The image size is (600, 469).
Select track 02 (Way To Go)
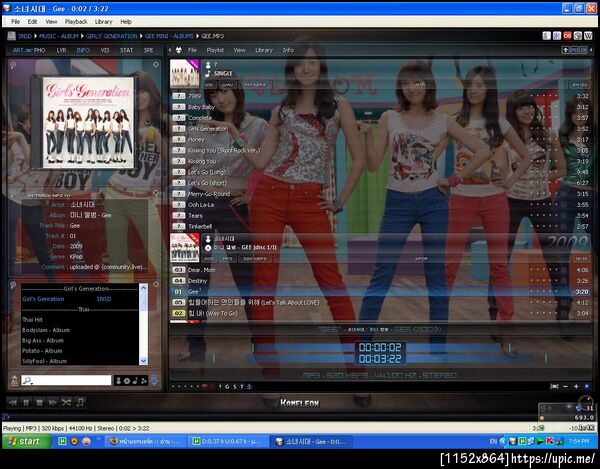tap(380, 313)
